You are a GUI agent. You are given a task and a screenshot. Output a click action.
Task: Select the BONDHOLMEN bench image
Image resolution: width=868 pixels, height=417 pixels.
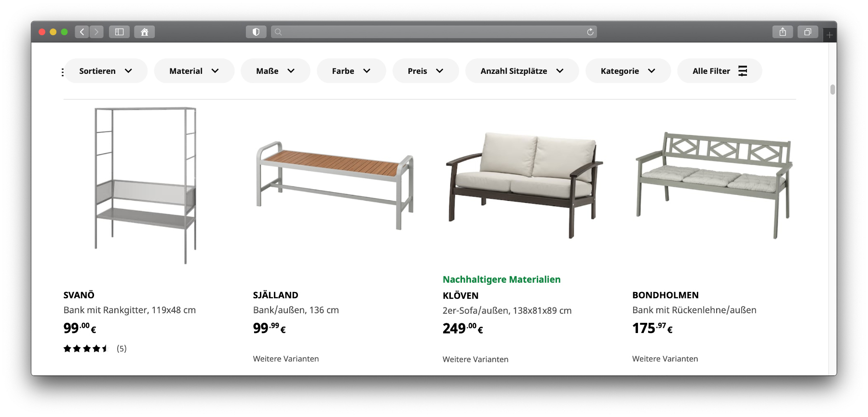(x=714, y=185)
